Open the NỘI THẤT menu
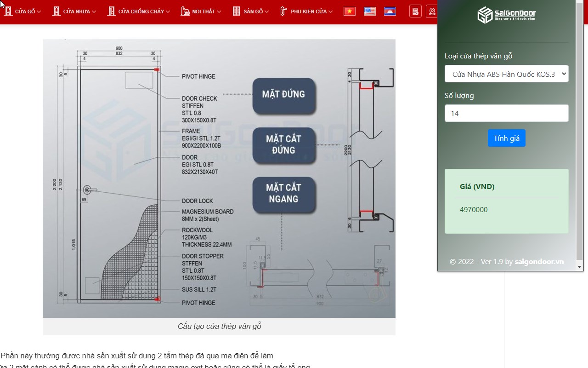The width and height of the screenshot is (588, 368). (204, 11)
